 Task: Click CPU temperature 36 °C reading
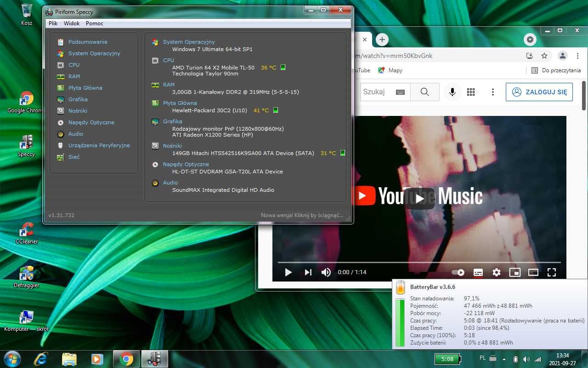pyautogui.click(x=269, y=68)
